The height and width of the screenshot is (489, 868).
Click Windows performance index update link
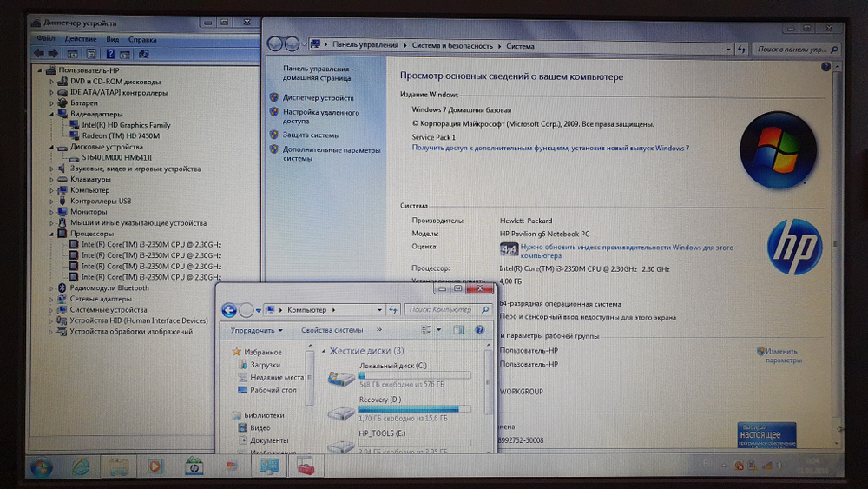[627, 251]
